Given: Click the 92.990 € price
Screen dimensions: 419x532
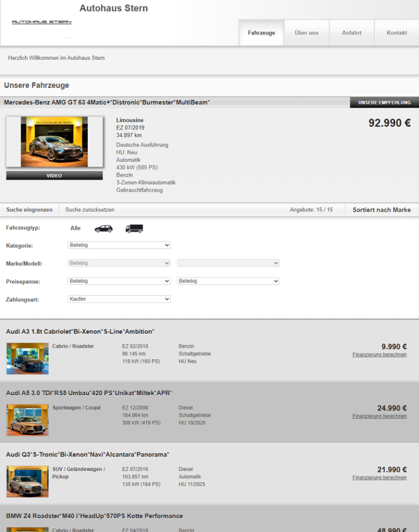Looking at the screenshot, I should coord(390,123).
